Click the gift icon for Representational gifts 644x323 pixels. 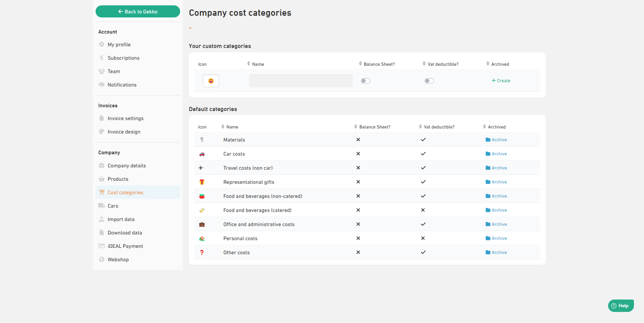[x=202, y=182]
